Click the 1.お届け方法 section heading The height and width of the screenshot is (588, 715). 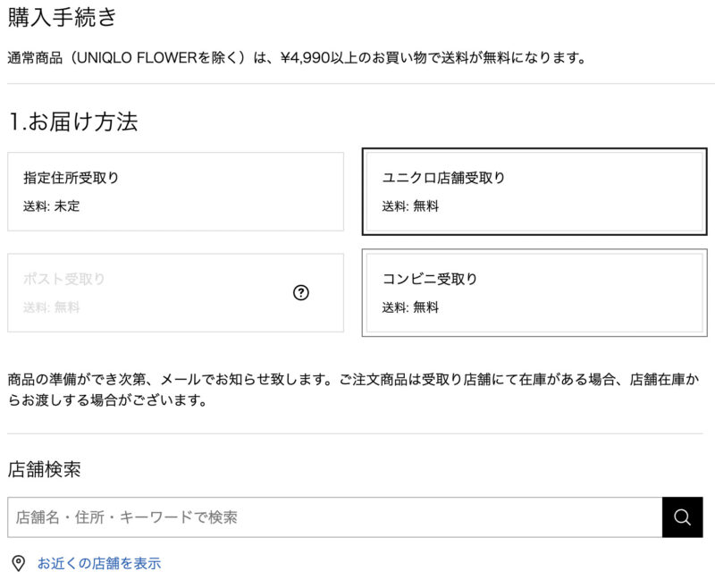click(73, 122)
